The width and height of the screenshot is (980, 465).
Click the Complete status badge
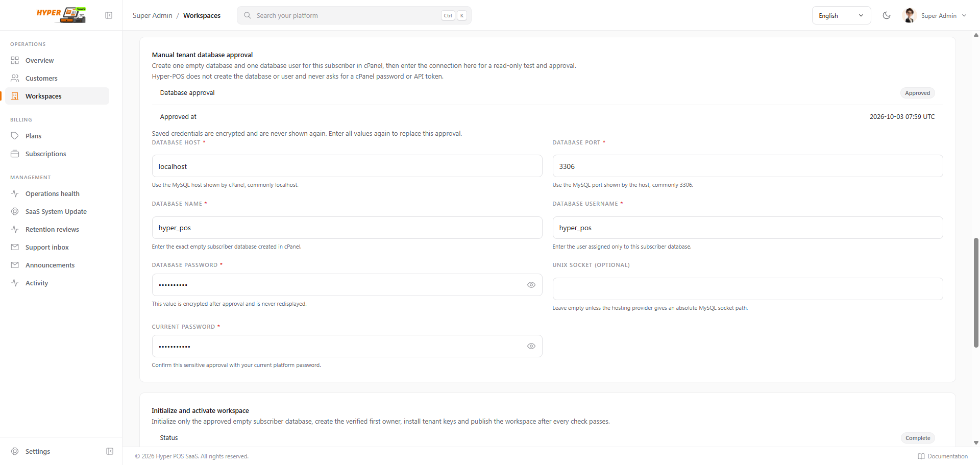[x=918, y=438]
